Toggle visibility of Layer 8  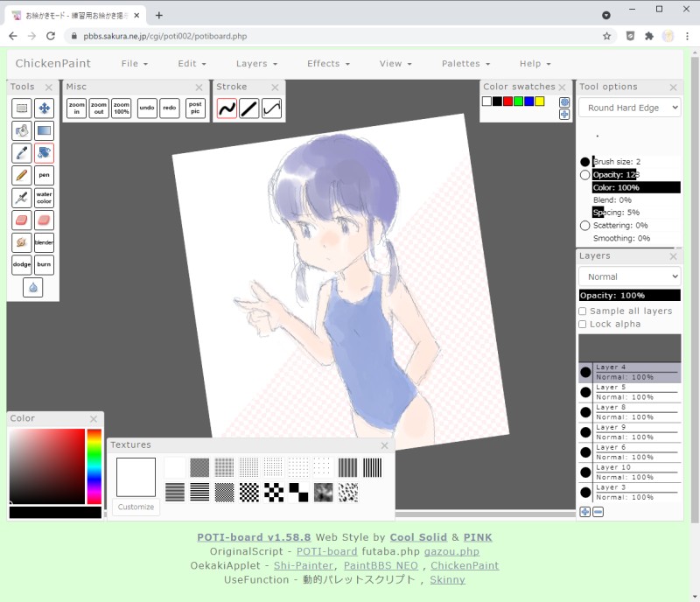[585, 412]
